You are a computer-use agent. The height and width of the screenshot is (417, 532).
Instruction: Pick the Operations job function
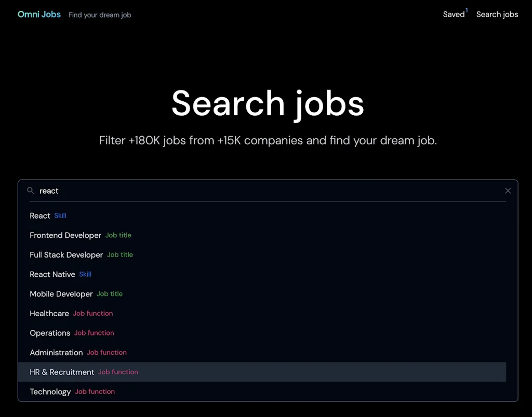[x=50, y=333]
